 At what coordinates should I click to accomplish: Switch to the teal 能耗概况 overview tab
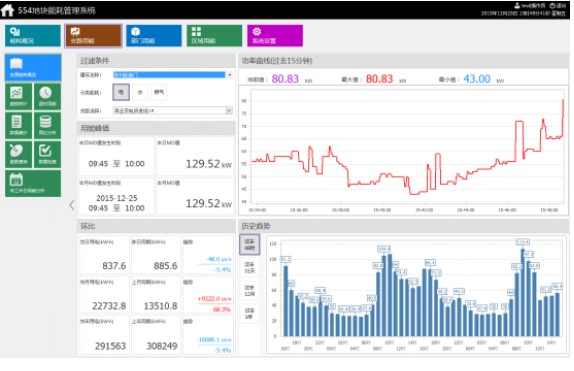click(33, 36)
